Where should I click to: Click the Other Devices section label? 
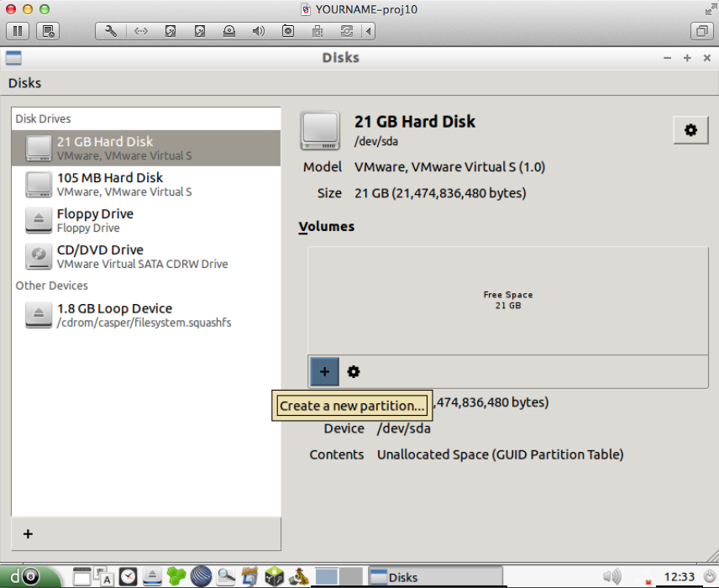point(52,286)
